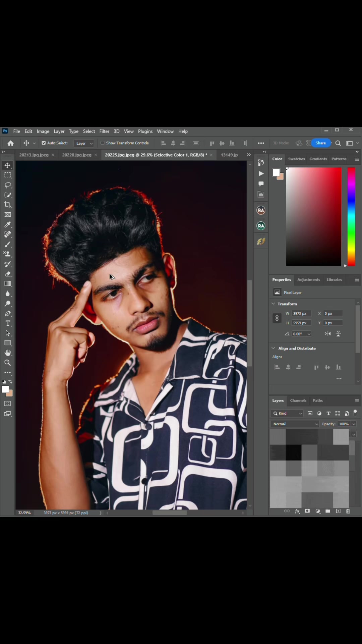Image resolution: width=362 pixels, height=644 pixels.
Task: Select the Rectangular Marquee tool
Action: click(8, 175)
